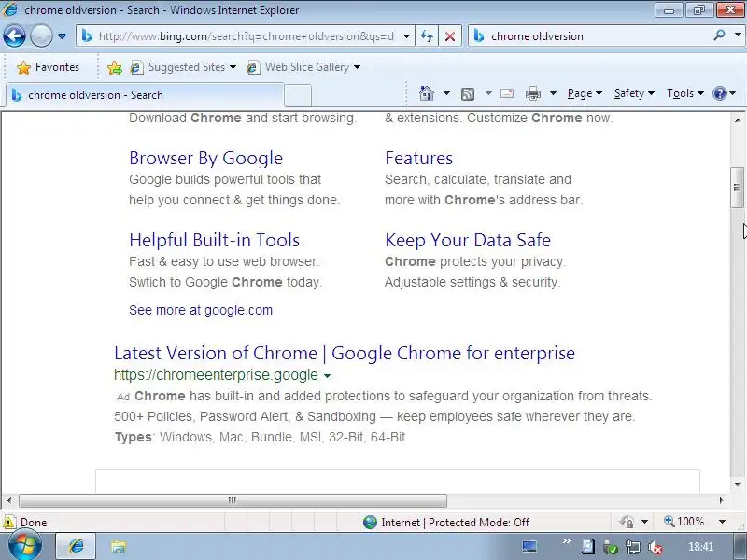The image size is (747, 560).
Task: Expand the chromeenterprise.google URL arrow
Action: point(328,376)
